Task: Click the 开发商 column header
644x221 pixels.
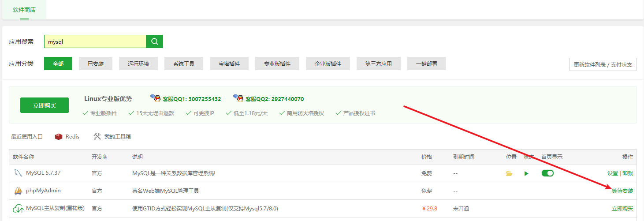Action: 100,157
